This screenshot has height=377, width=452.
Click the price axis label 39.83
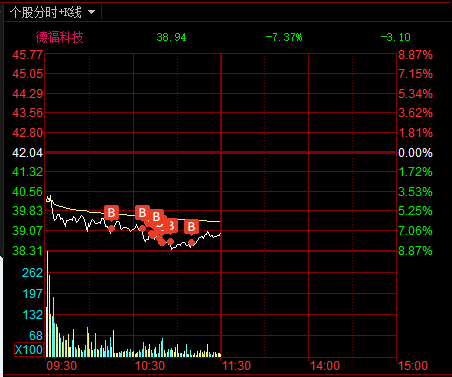point(28,211)
